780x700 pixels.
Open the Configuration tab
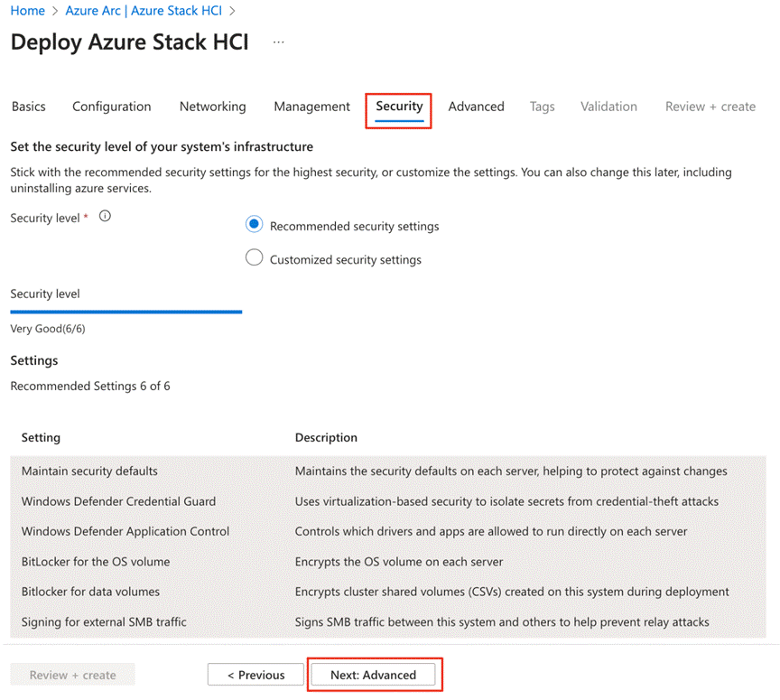[x=112, y=107]
